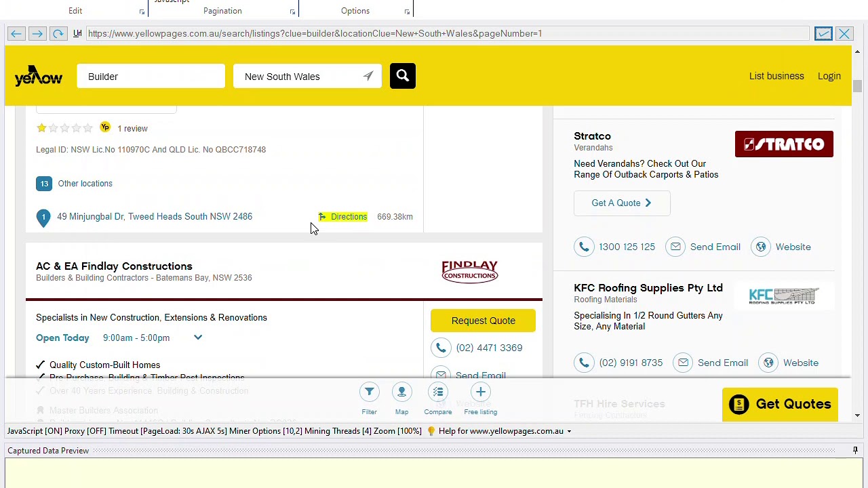
Task: Click the Stratco logo thumbnail
Action: tap(784, 144)
